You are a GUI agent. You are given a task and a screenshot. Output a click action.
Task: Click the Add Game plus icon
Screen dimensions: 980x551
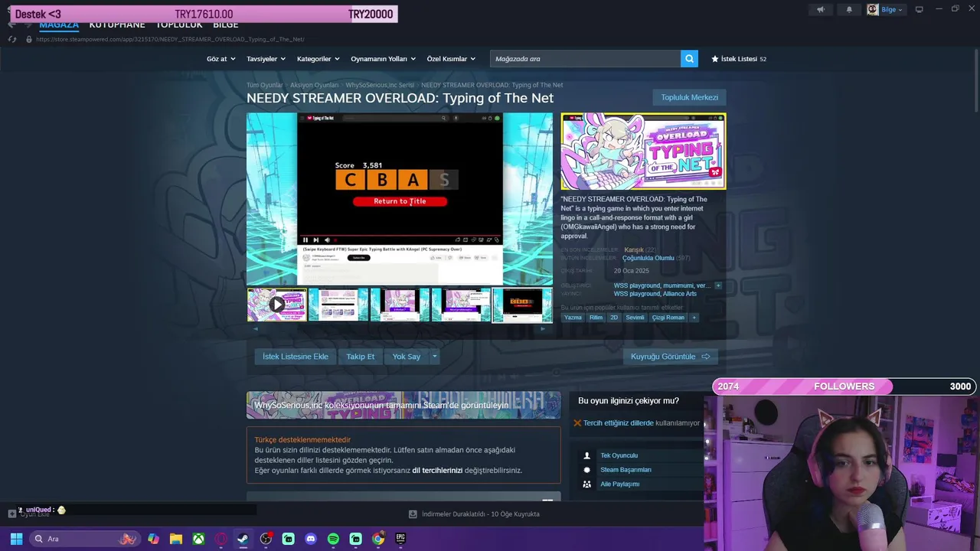click(11, 514)
